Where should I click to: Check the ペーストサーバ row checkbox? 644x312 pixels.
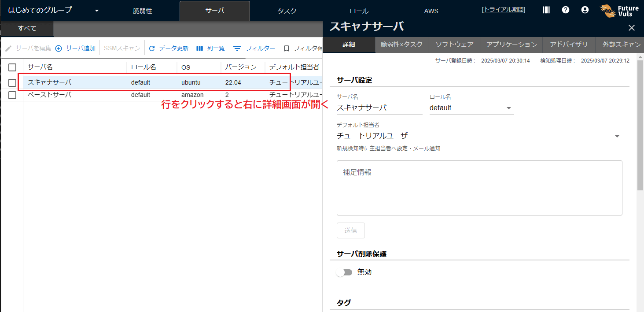pyautogui.click(x=12, y=95)
